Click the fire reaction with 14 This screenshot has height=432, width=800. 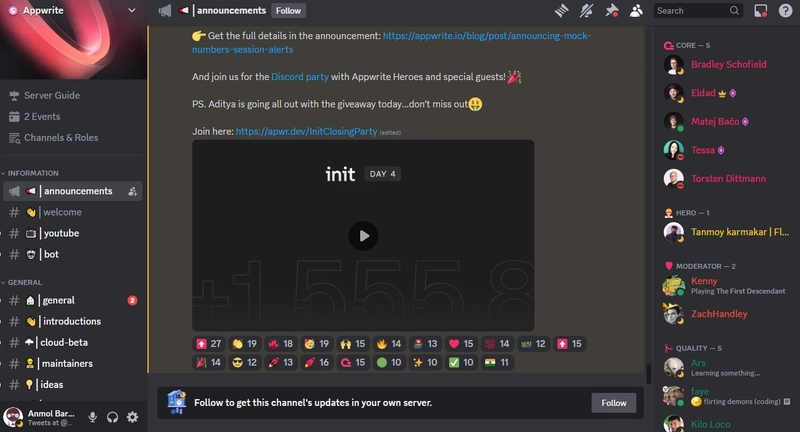click(x=389, y=344)
